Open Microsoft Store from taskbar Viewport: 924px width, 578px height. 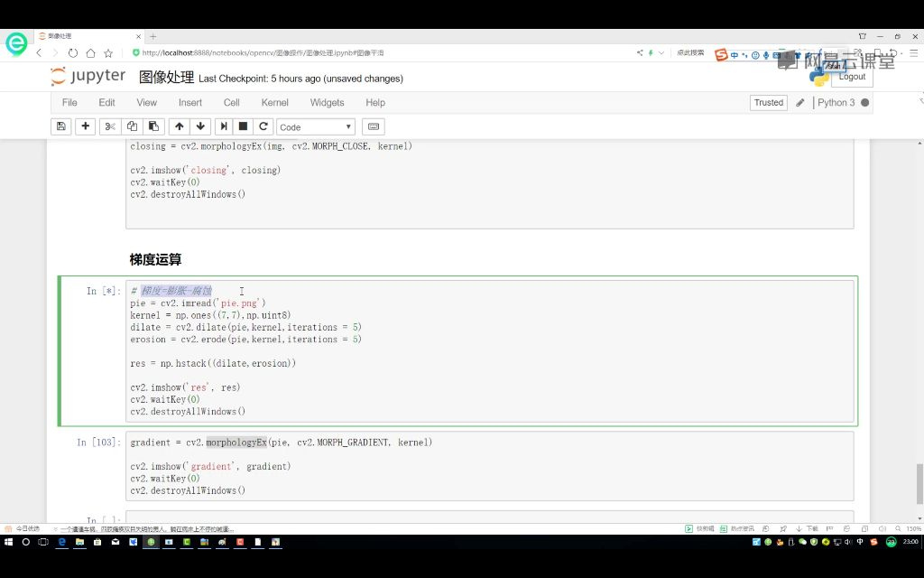coord(97,542)
